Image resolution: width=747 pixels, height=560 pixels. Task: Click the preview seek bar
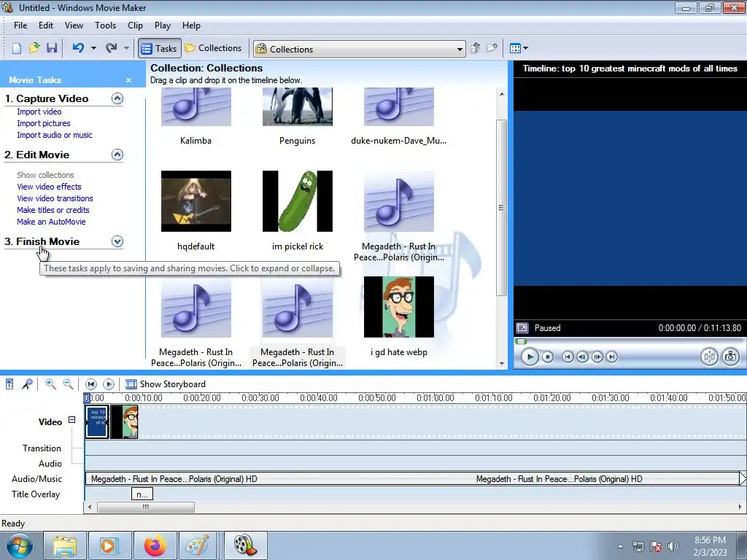point(629,341)
